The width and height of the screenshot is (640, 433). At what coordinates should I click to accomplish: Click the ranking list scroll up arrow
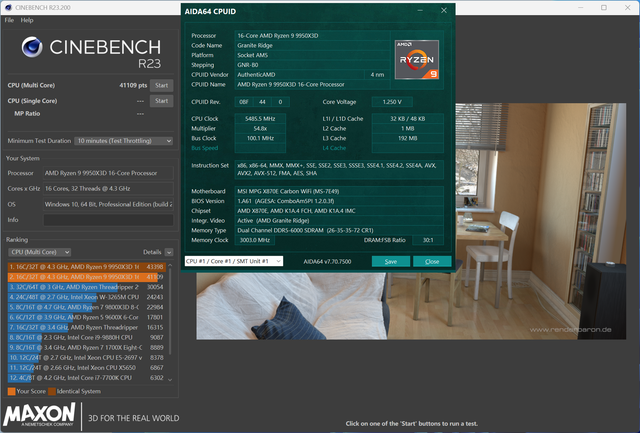[170, 266]
